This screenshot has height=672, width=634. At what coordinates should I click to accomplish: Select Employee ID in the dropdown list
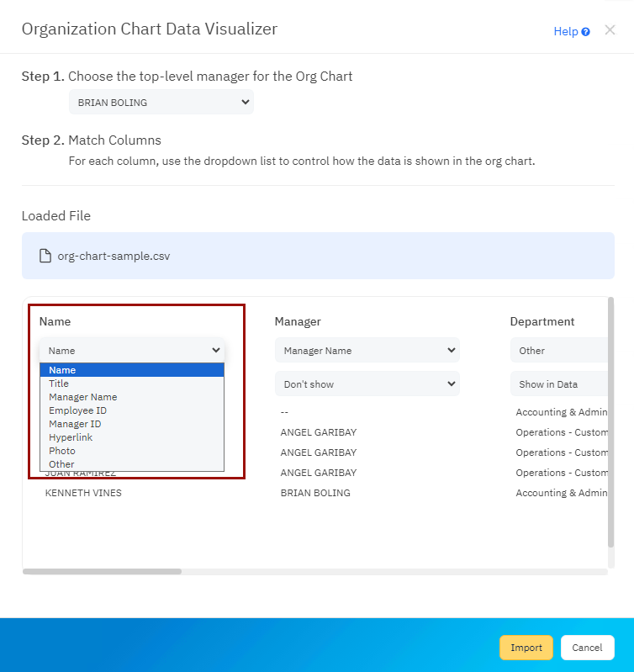coord(77,410)
